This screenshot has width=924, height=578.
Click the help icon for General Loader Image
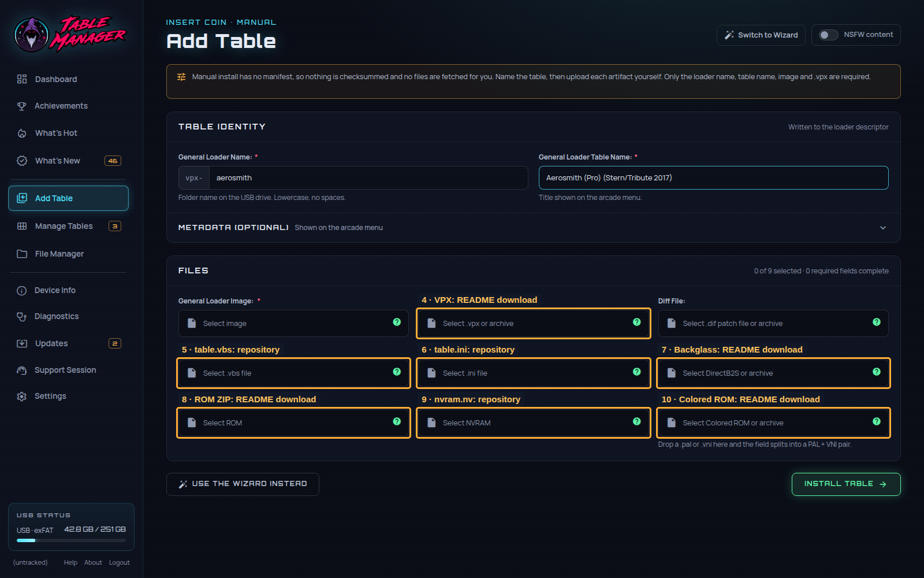click(x=397, y=322)
